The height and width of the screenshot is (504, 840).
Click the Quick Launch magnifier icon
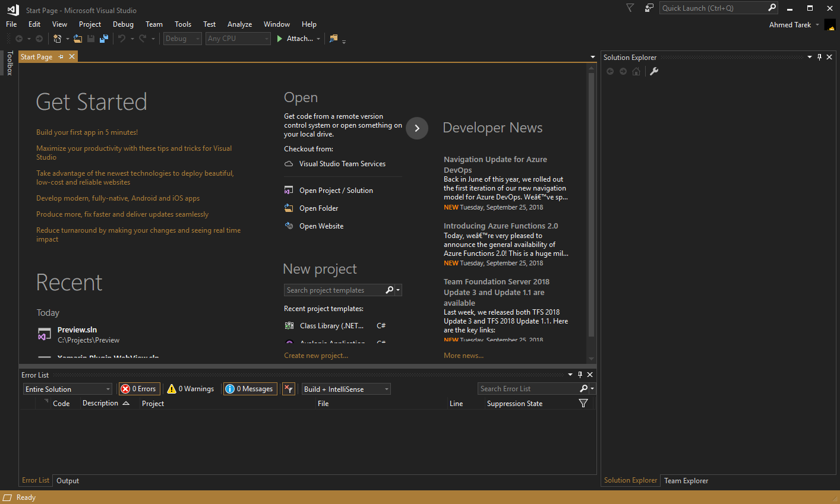(x=772, y=8)
